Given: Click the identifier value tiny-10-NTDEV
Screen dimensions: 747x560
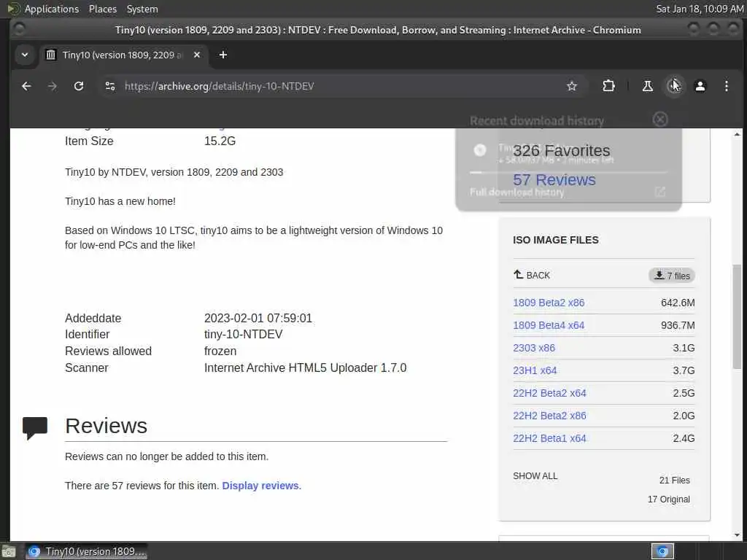Looking at the screenshot, I should pyautogui.click(x=244, y=334).
